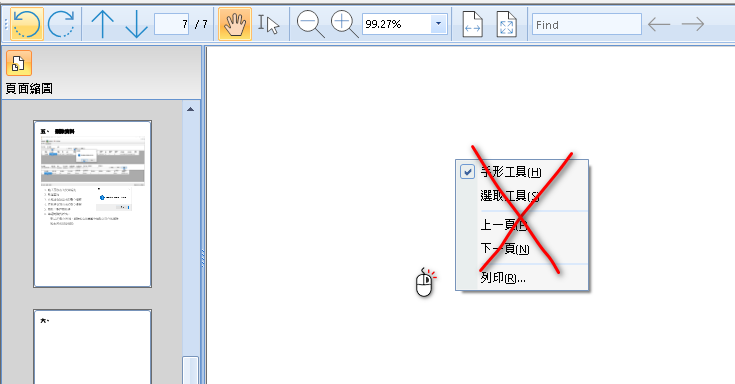Select the hand pan tool icon

tap(235, 24)
